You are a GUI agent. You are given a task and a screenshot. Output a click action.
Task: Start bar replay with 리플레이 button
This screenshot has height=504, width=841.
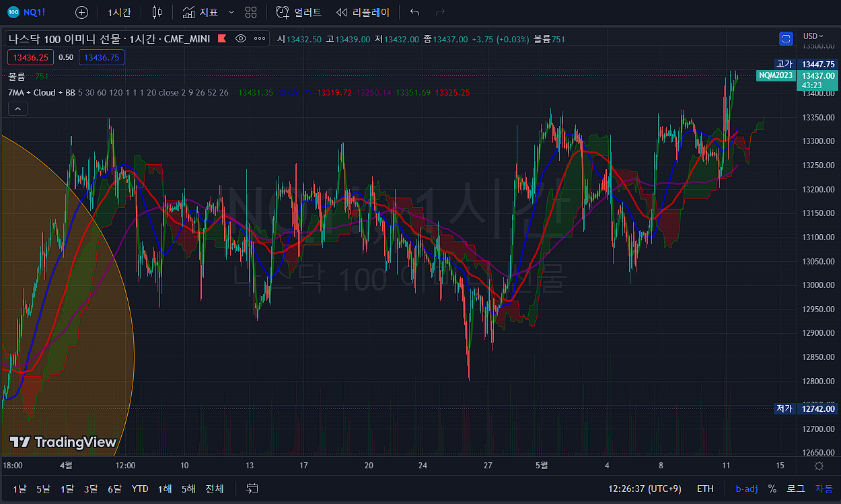pos(363,12)
